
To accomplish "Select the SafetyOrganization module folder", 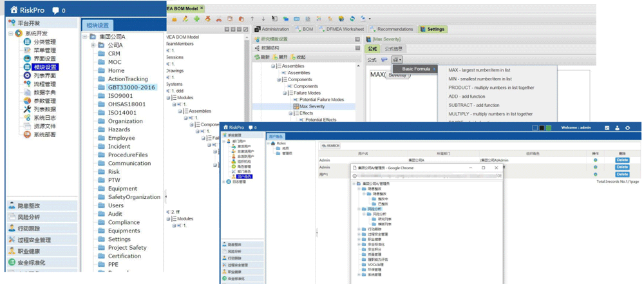I will click(134, 197).
